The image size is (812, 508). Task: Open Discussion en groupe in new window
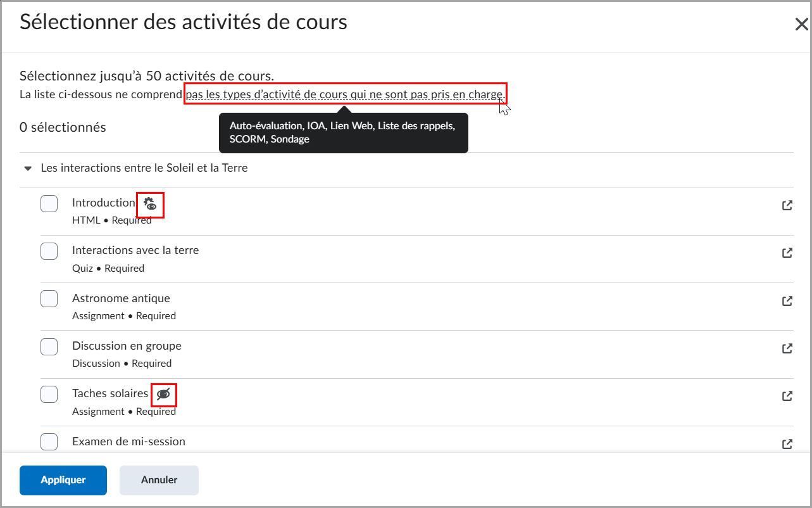787,348
